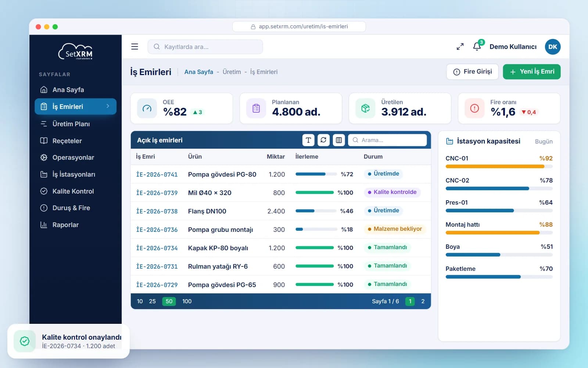Select 100 rows per page

pos(187,301)
